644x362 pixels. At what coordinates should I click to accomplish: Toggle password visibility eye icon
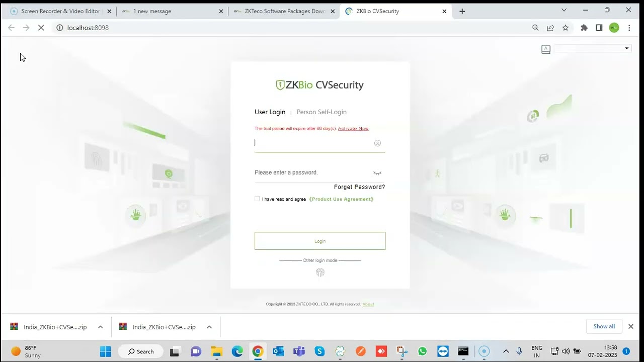(377, 173)
